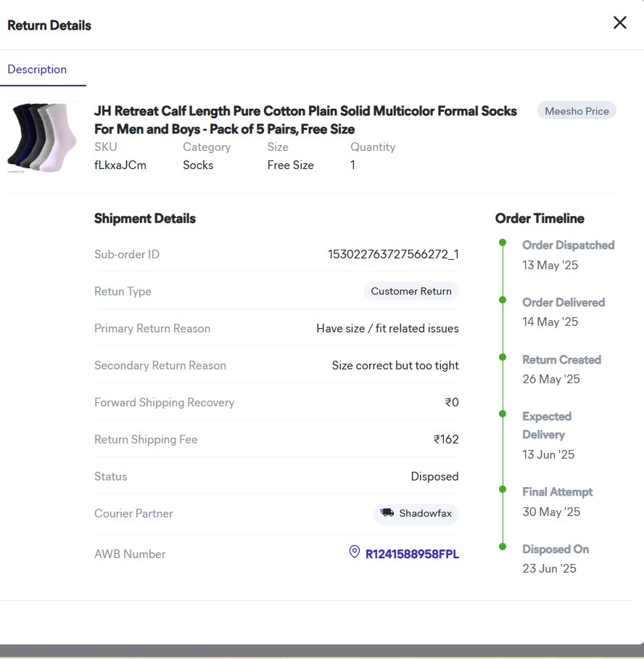Click the dispatched date 13 May '25

pos(550,265)
